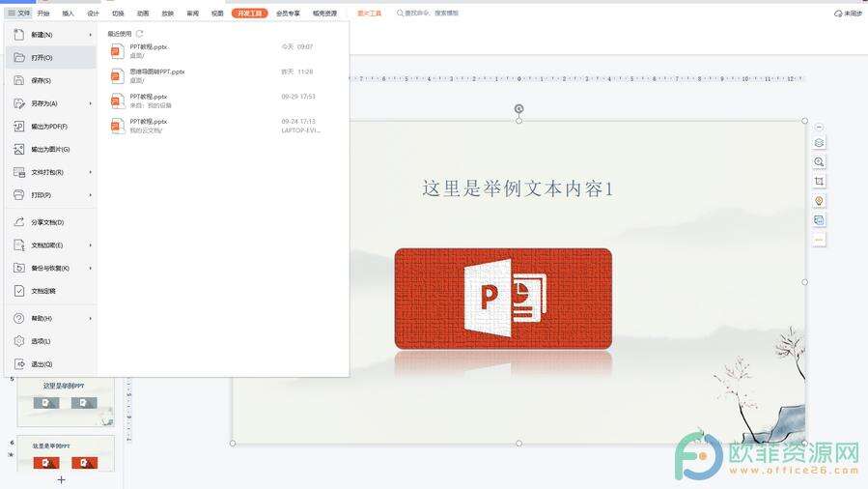Screen dimensions: 868x489
Task: Select the red PowerPoint logo image
Action: (x=503, y=299)
